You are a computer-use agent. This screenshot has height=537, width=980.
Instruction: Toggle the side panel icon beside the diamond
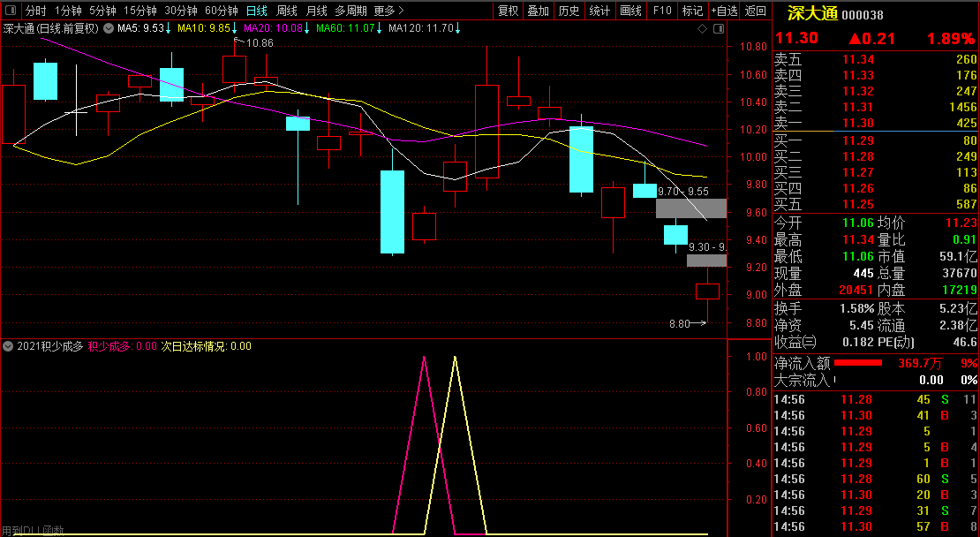[718, 28]
